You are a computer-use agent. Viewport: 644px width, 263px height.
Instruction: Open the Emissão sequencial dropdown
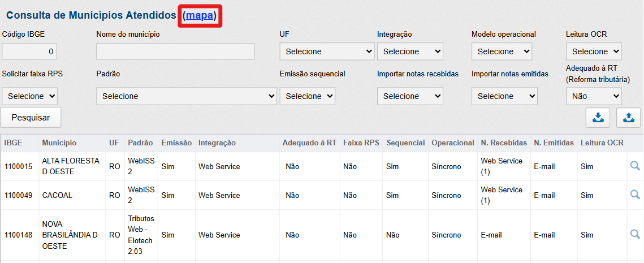tap(307, 96)
